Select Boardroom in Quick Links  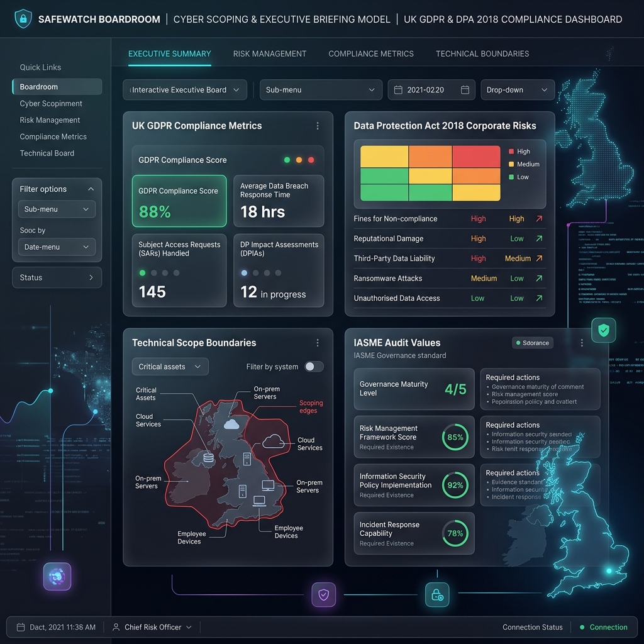pyautogui.click(x=57, y=87)
